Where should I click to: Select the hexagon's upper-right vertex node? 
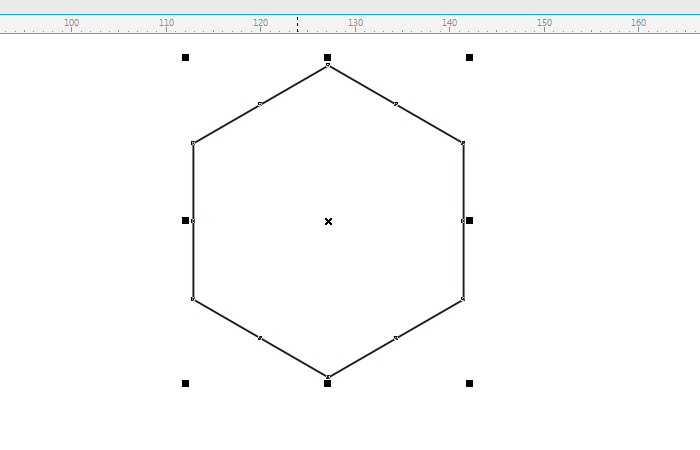[x=463, y=143]
